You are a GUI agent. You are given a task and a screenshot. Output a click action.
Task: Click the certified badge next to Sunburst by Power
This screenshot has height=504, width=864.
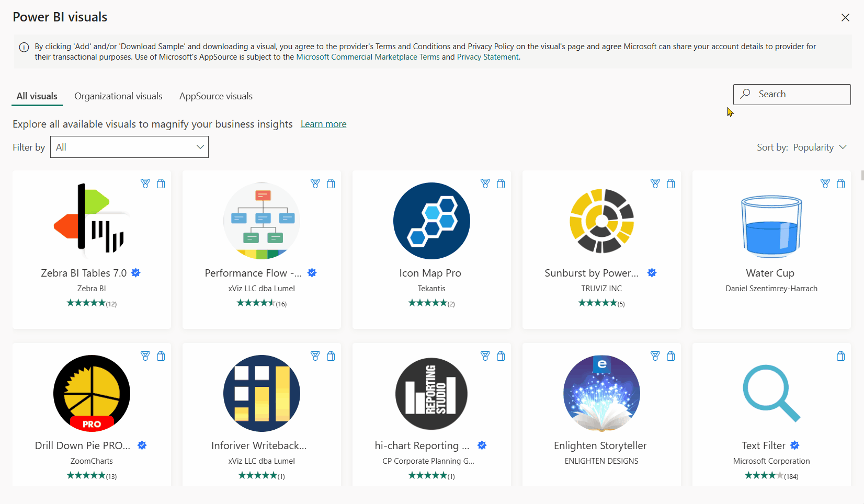tap(652, 273)
